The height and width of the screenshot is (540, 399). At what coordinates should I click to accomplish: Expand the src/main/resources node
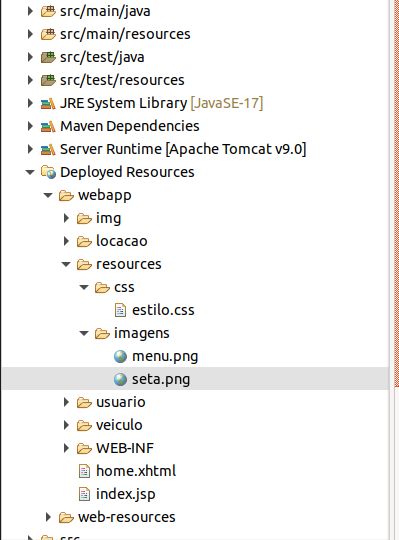tap(30, 34)
